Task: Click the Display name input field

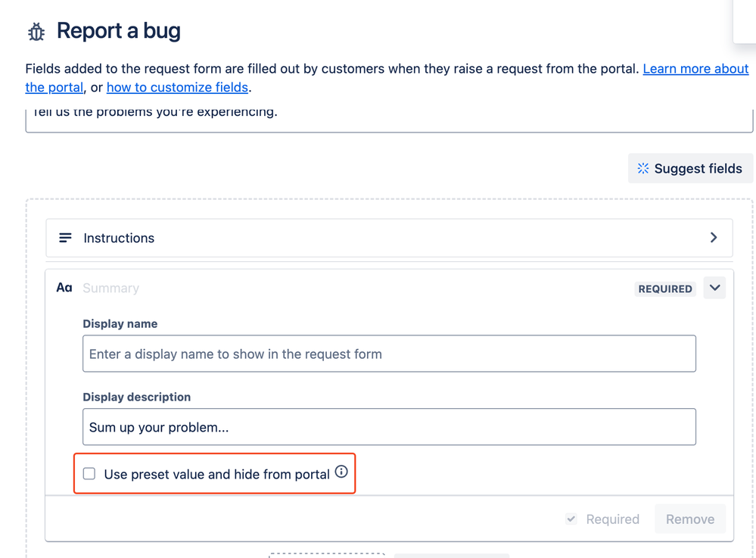Action: (x=389, y=354)
